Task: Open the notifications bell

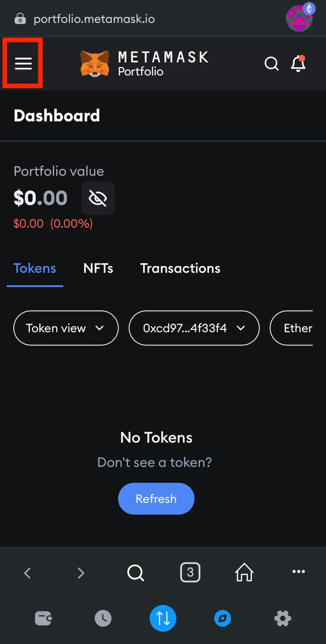Action: [x=298, y=64]
